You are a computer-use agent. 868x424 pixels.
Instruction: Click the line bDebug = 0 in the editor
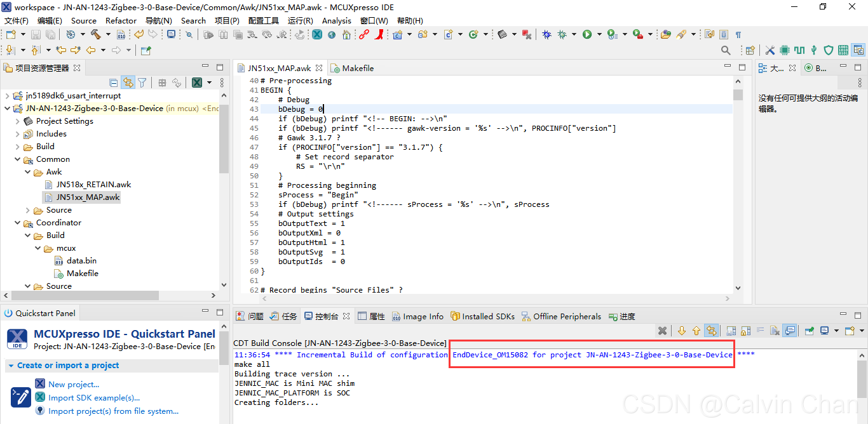coord(301,109)
